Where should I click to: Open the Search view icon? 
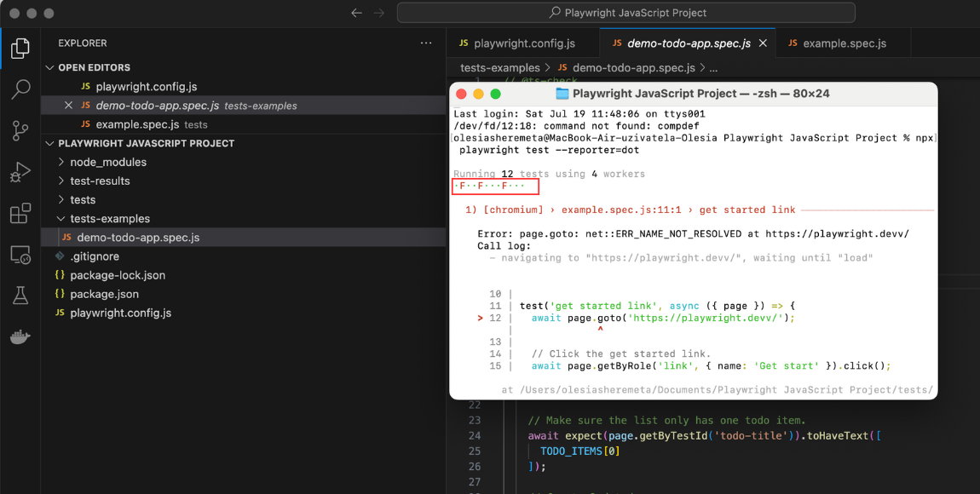click(x=20, y=89)
